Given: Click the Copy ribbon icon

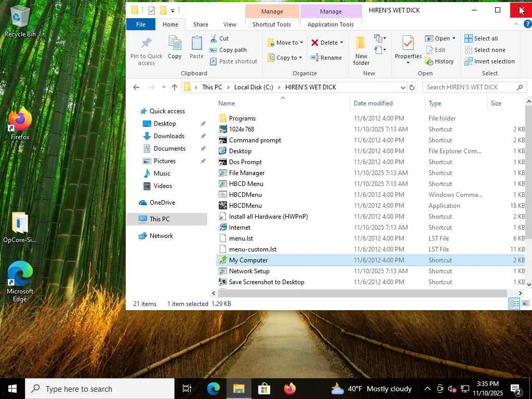Looking at the screenshot, I should click(175, 44).
